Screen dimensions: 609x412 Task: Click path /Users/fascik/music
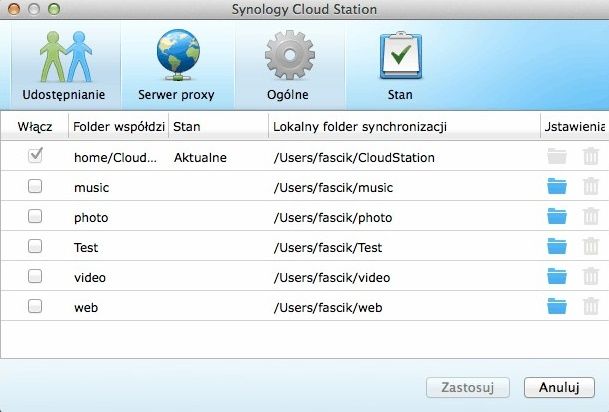point(333,188)
